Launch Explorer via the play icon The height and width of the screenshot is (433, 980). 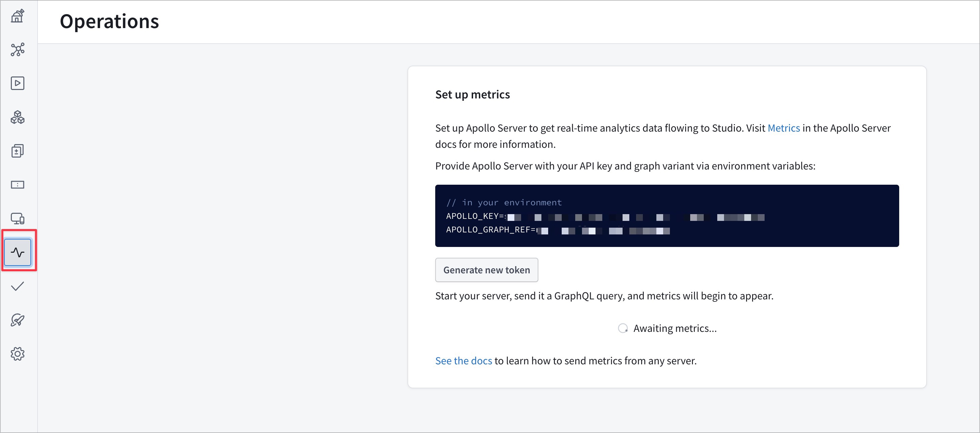[18, 83]
